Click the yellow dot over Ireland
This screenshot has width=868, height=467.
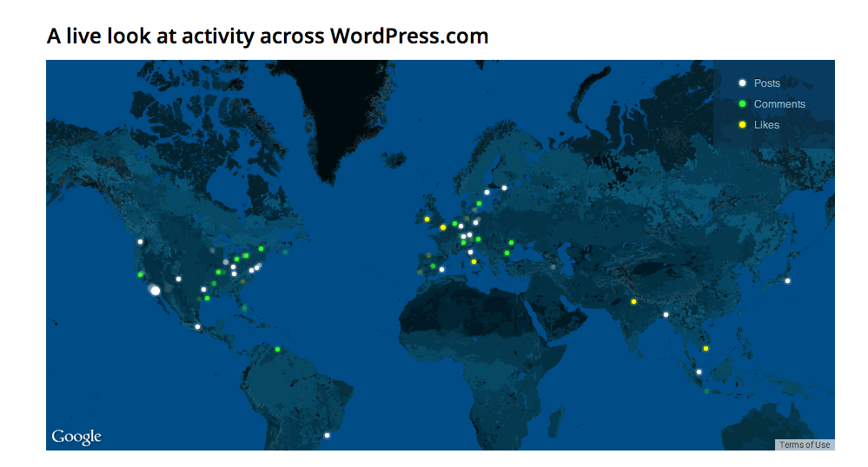[427, 219]
